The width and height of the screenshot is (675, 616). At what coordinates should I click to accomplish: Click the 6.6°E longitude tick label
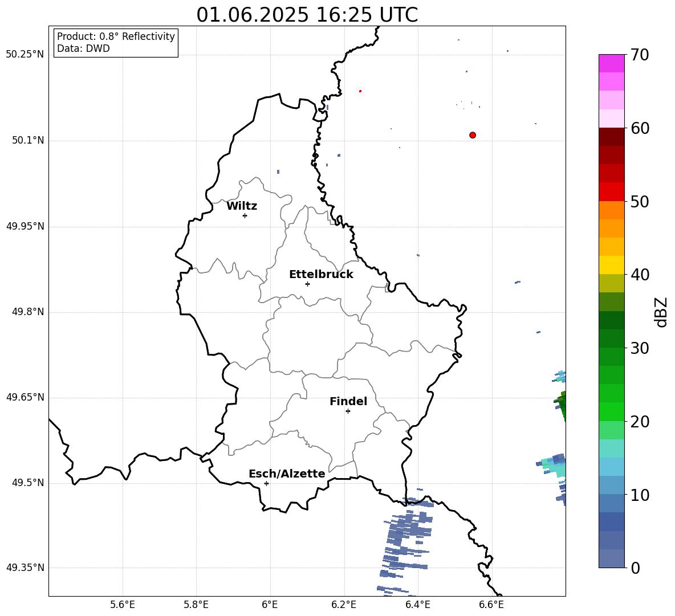tap(491, 605)
